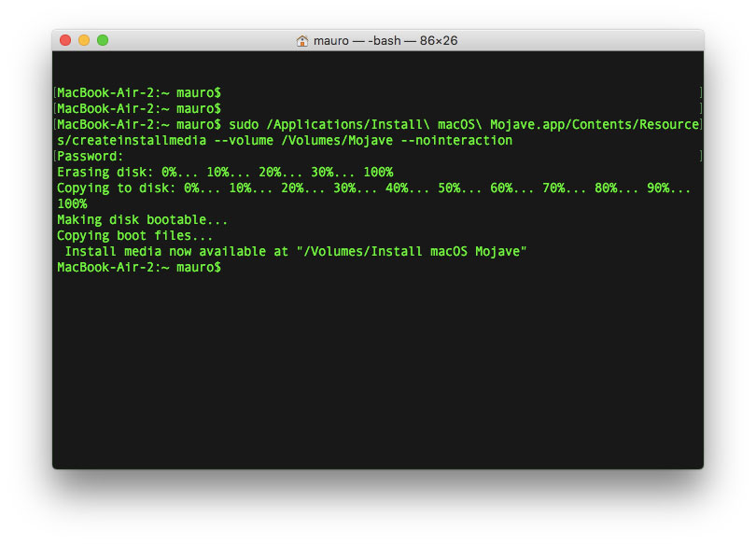Click the first empty "MacBook-Air-2:~ mauro$" prompt line
The height and width of the screenshot is (544, 756).
click(138, 92)
